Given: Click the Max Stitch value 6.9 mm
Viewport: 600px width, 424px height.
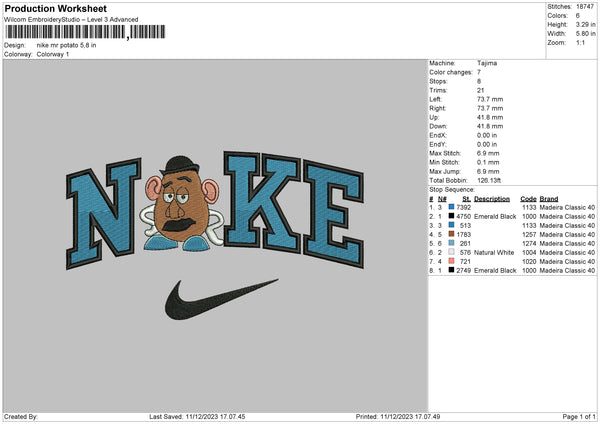Looking at the screenshot, I should pos(488,153).
